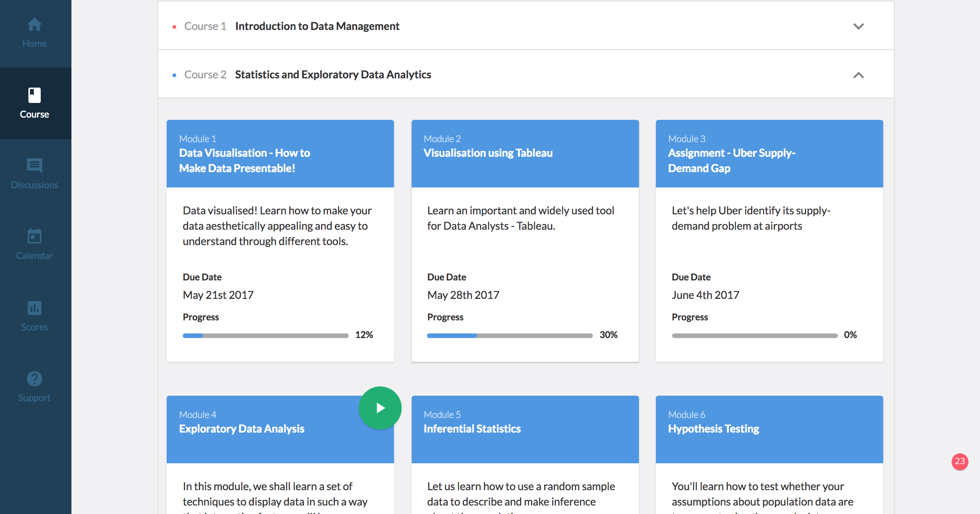Click Module 4 description about techniques
The width and height of the screenshot is (980, 514).
tap(275, 497)
